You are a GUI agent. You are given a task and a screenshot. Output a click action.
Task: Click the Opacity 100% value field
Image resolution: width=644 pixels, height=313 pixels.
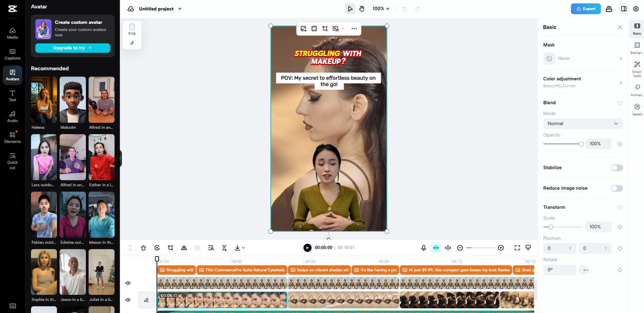[x=599, y=144]
